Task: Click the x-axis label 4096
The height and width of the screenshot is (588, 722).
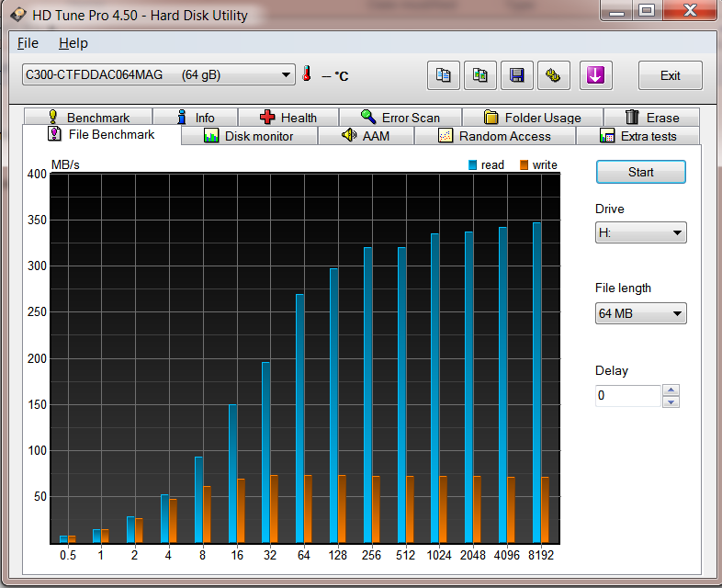Action: pos(506,555)
